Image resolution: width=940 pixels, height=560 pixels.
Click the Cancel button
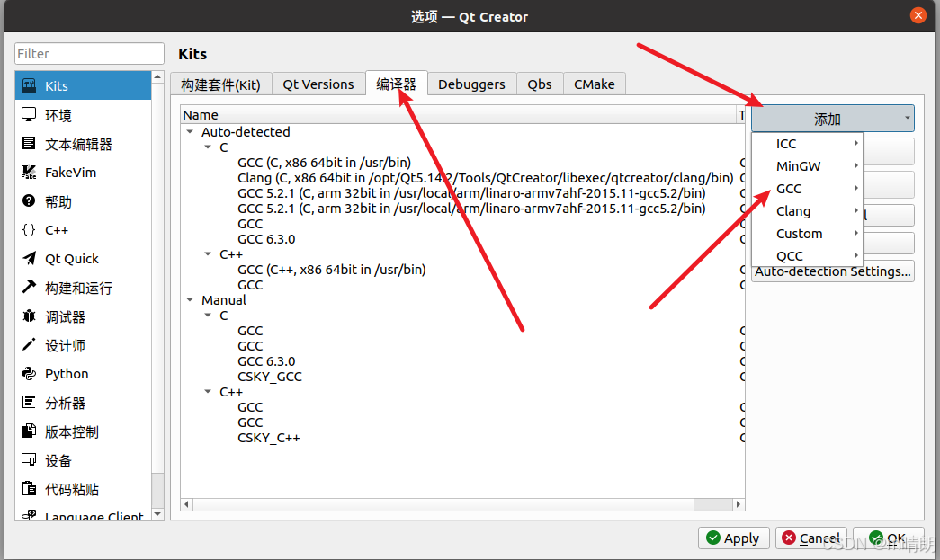pyautogui.click(x=810, y=538)
